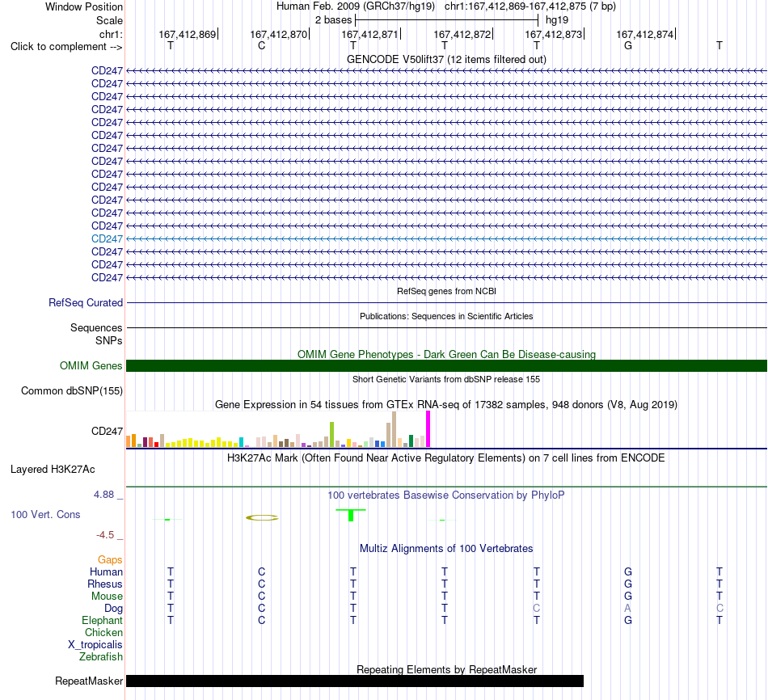Click the magenta bar in GTEx chart
The width and height of the screenshot is (768, 700).
click(x=428, y=429)
